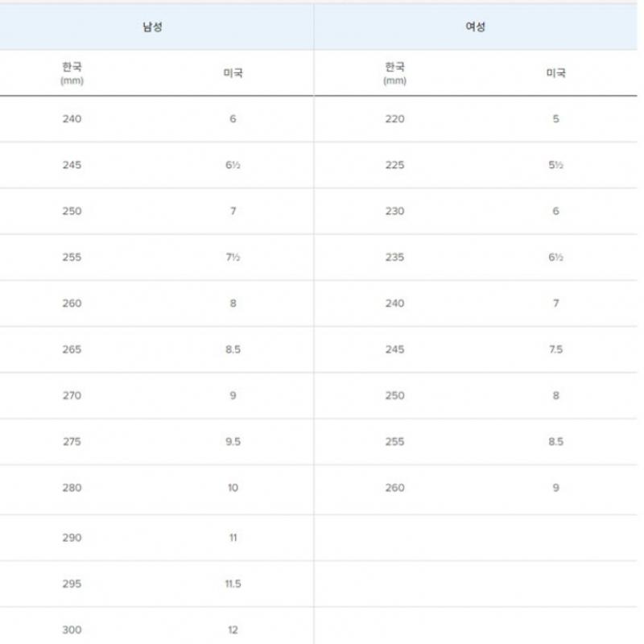Screen dimensions: 644x644
Task: Select the 한국 (mm) header under 남성
Action: (72, 72)
